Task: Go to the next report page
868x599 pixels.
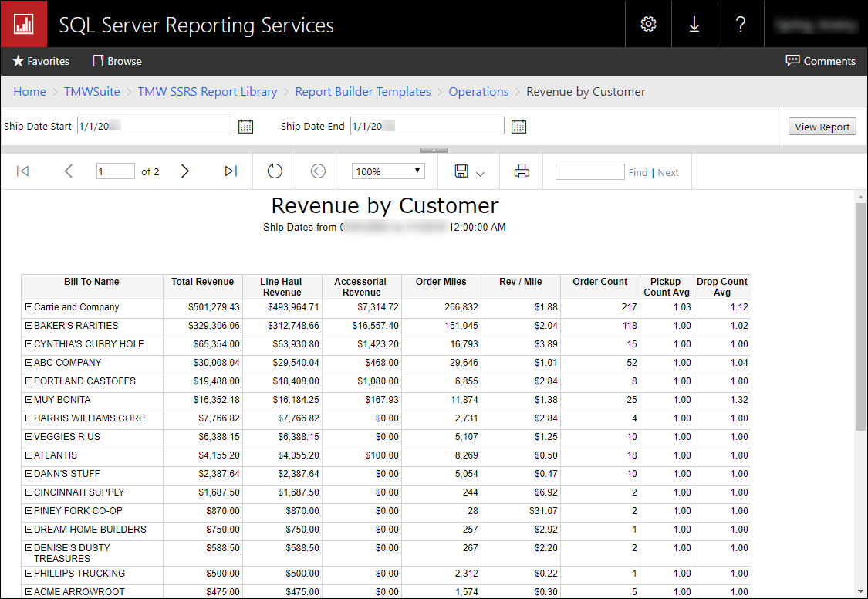Action: [185, 171]
